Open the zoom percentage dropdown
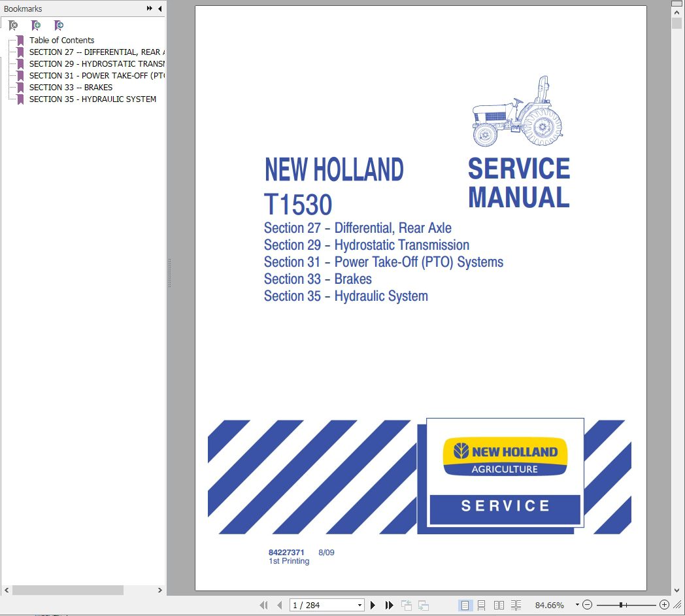The image size is (685, 616). pos(577,605)
